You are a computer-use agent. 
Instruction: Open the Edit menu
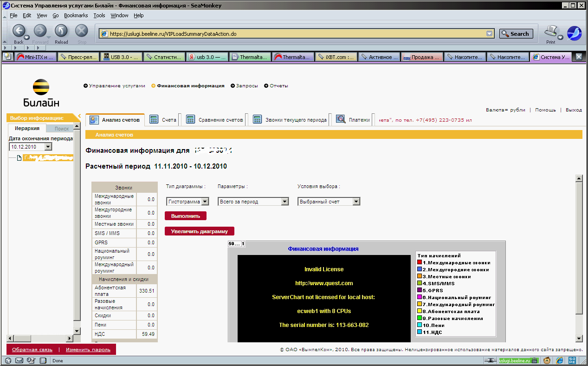27,15
